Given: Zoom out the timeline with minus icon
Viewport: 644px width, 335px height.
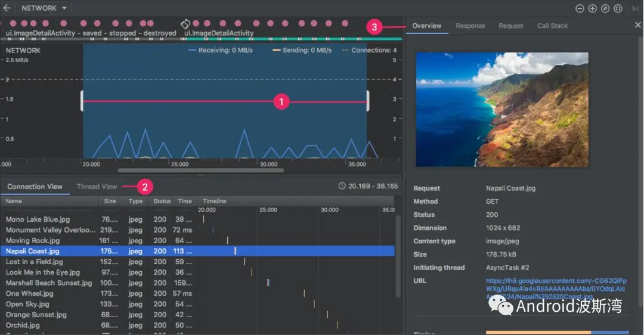Looking at the screenshot, I should click(x=580, y=8).
